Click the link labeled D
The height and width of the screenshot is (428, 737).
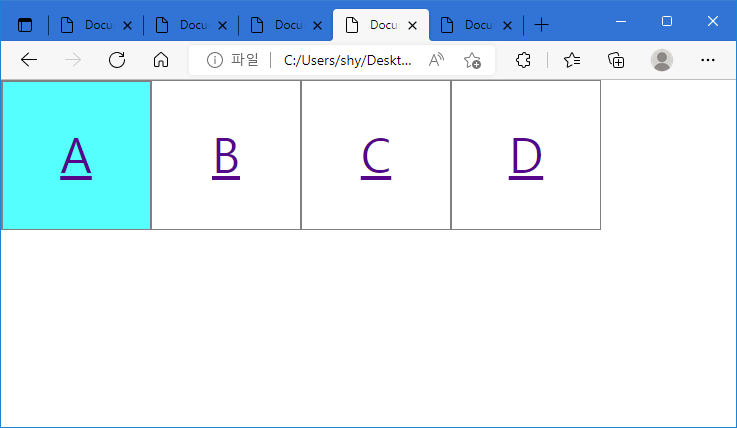(526, 156)
